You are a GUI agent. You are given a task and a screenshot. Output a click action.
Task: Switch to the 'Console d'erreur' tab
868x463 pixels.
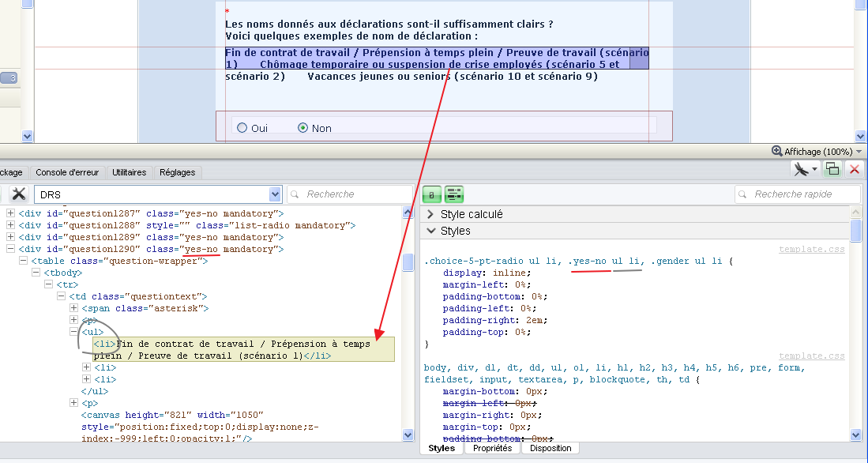[68, 172]
